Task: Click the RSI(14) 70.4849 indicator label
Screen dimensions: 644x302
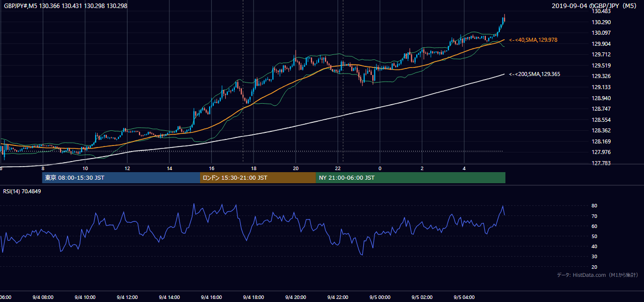Action: click(22, 191)
